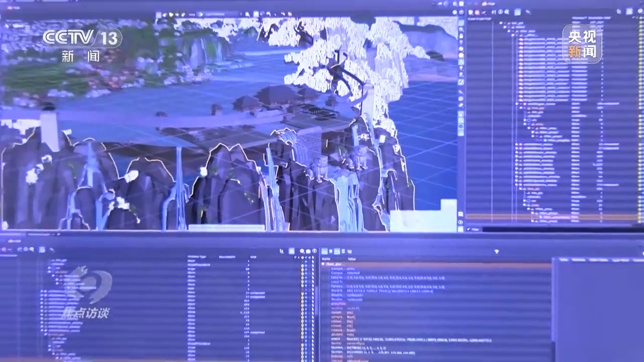Select the orange highlighted row in scene graph tree

[x=553, y=217]
